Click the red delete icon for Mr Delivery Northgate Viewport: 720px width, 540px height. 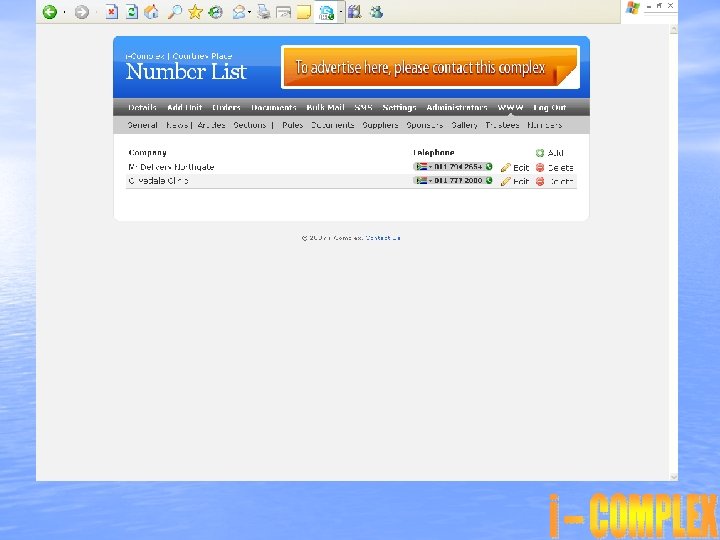point(540,168)
